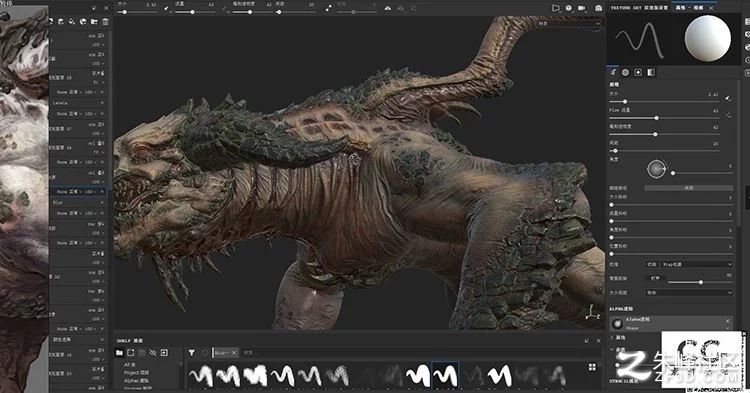750x393 pixels.
Task: Click the pen pressure icon beside properties Size slider
Action: pyautogui.click(x=728, y=98)
